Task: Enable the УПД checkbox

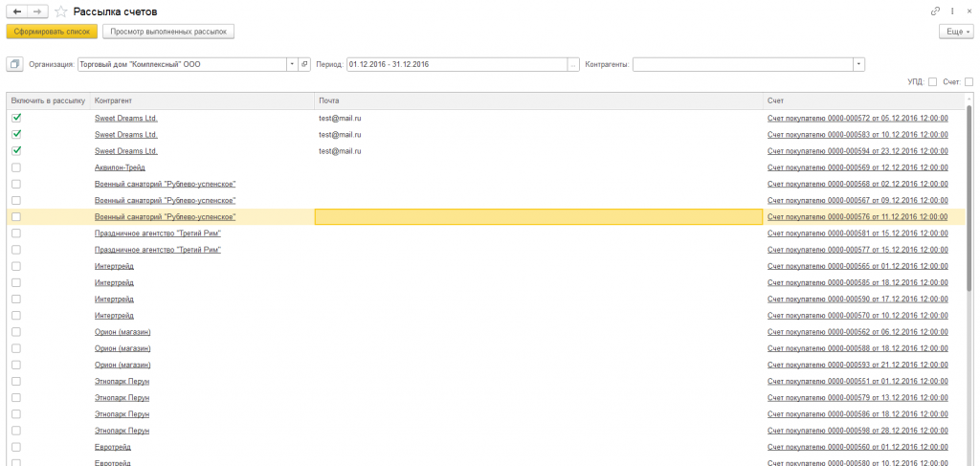Action: 932,82
